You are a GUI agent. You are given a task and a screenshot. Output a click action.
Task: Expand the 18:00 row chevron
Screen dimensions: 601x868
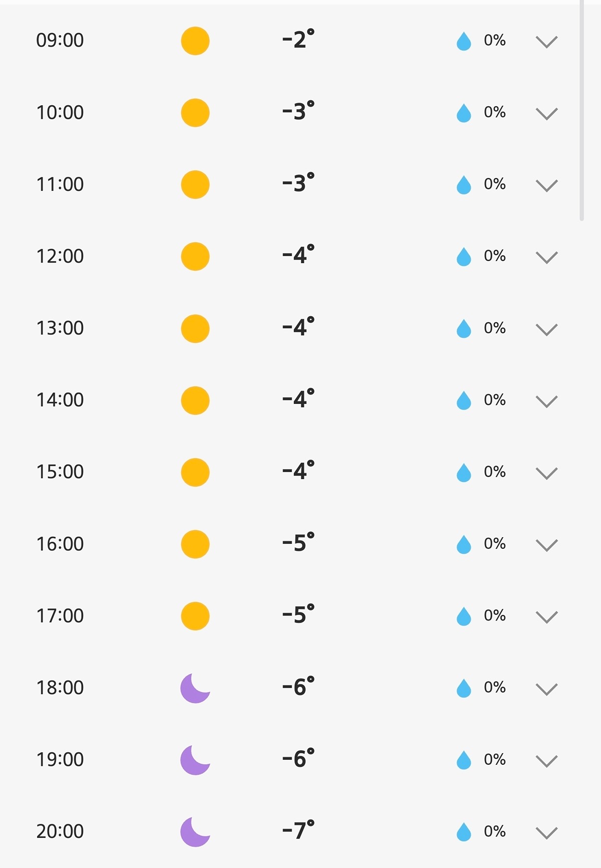[546, 689]
